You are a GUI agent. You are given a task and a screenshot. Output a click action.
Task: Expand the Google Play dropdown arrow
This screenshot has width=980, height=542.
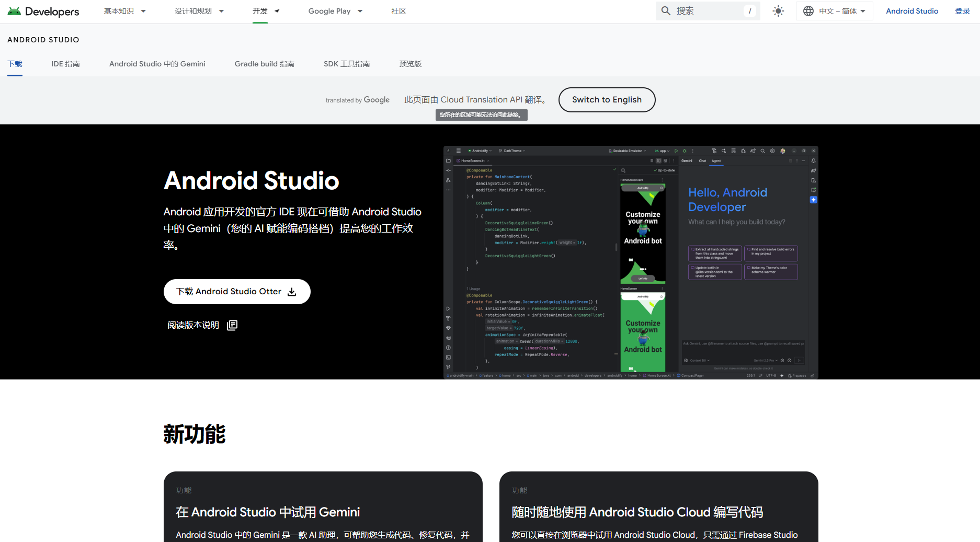(x=360, y=11)
